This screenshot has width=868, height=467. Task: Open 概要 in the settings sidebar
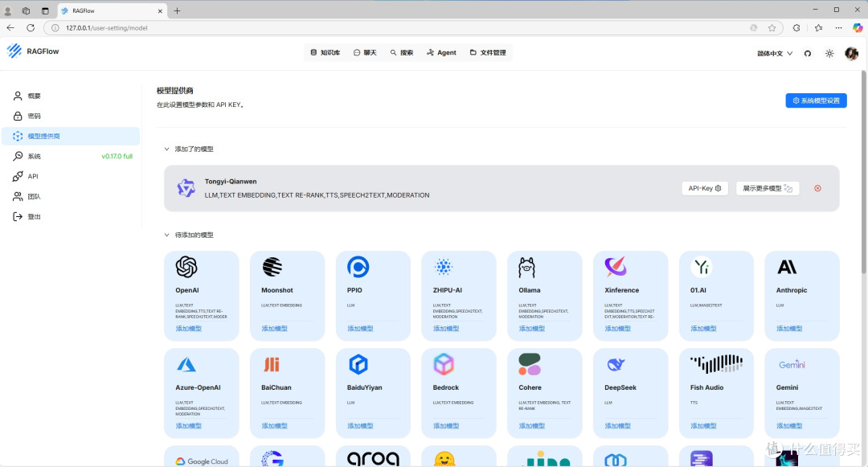click(71, 96)
